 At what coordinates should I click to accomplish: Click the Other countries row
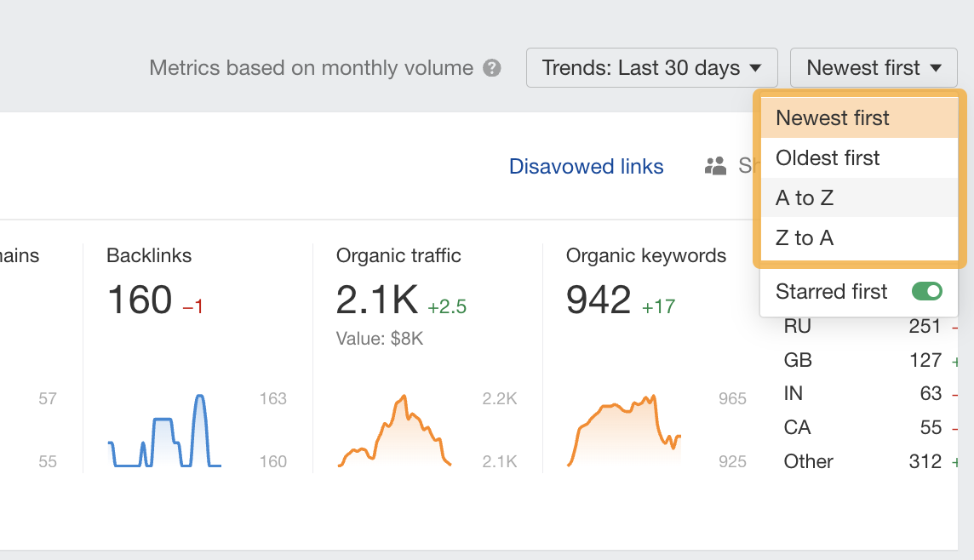coord(862,461)
